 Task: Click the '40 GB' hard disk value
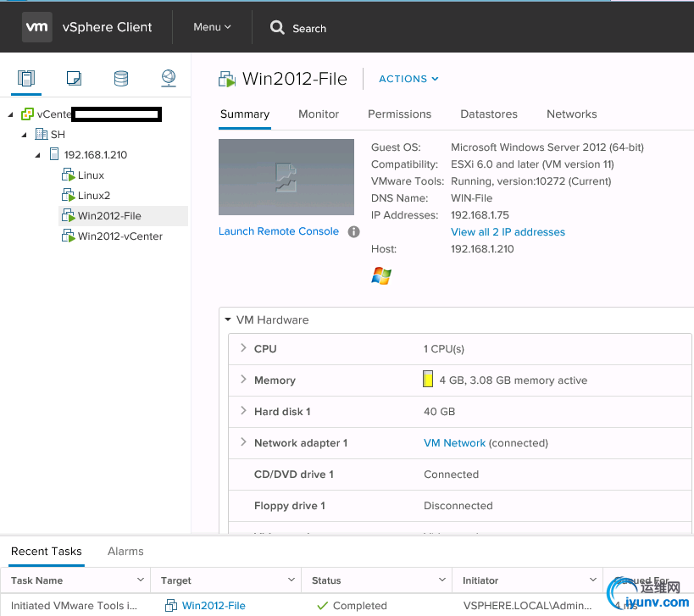439,412
